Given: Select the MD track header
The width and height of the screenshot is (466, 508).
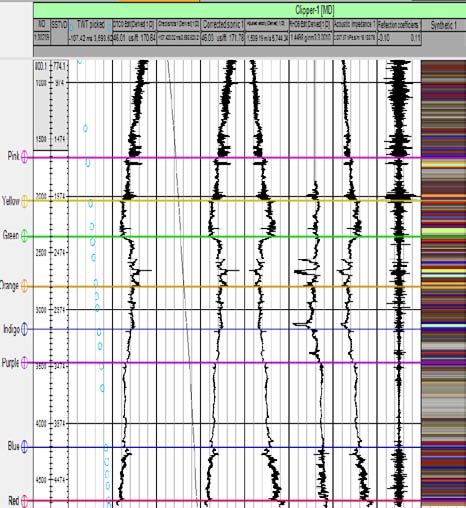Looking at the screenshot, I should pos(42,25).
